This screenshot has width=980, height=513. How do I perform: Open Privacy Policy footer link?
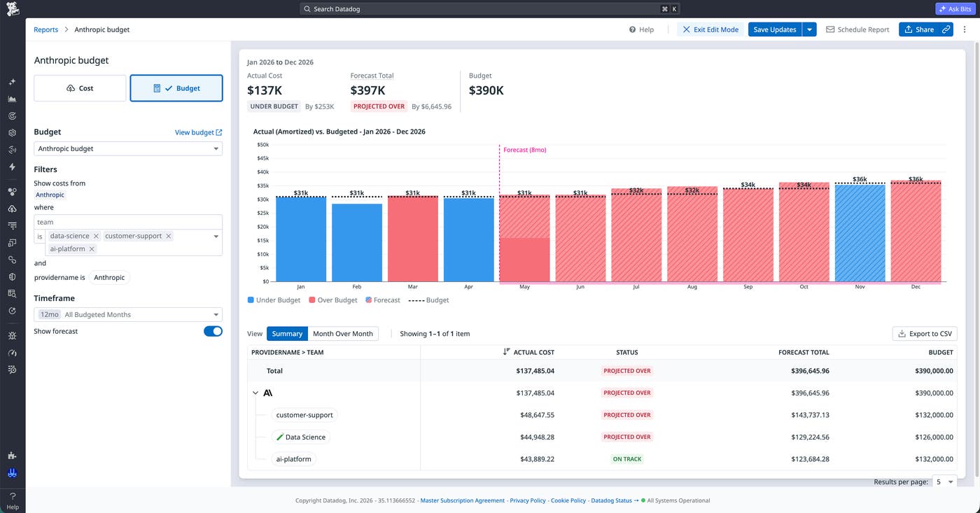[528, 500]
